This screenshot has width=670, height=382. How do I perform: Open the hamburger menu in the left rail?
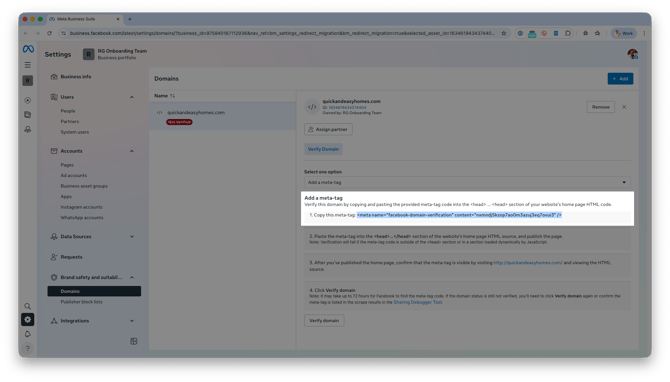tap(28, 65)
